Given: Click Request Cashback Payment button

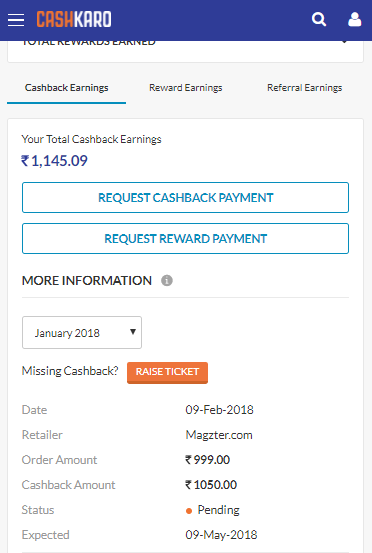Looking at the screenshot, I should tap(185, 198).
